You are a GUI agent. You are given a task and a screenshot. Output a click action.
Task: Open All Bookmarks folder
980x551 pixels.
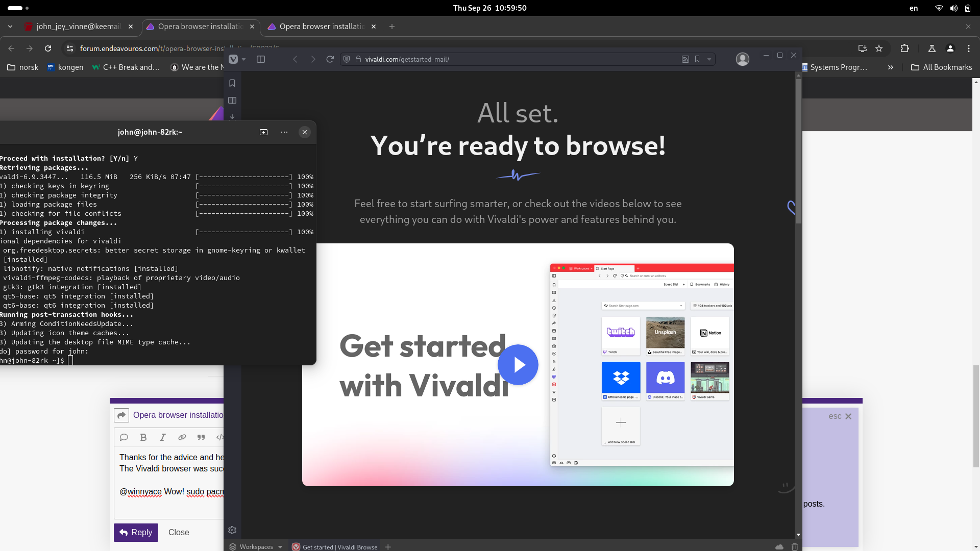(x=942, y=67)
